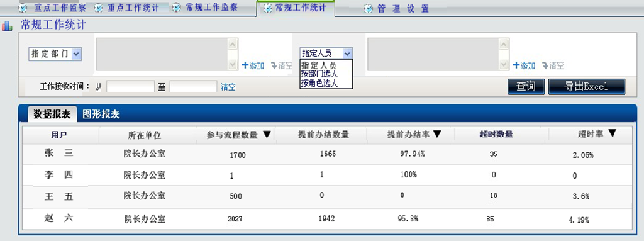Click the bar chart icon beside 常规工作统计 title
This screenshot has width=644, height=241.
[x=7, y=26]
